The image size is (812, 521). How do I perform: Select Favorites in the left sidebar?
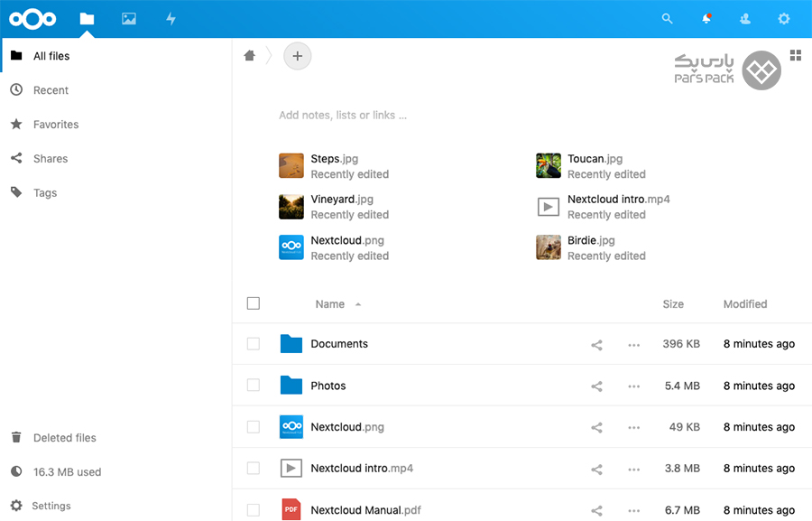click(56, 125)
